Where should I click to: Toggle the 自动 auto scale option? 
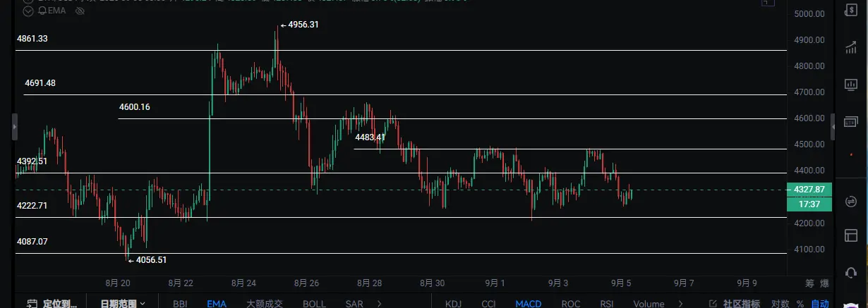click(x=820, y=304)
